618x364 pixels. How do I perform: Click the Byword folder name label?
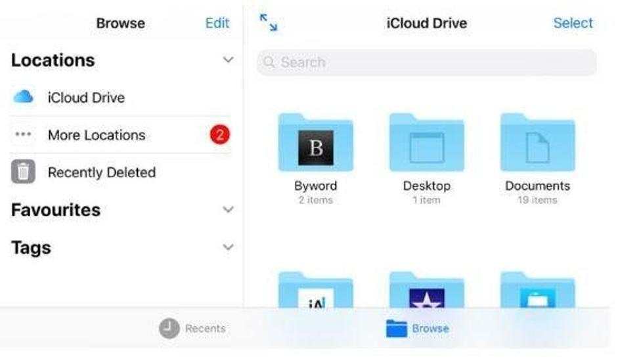[316, 186]
